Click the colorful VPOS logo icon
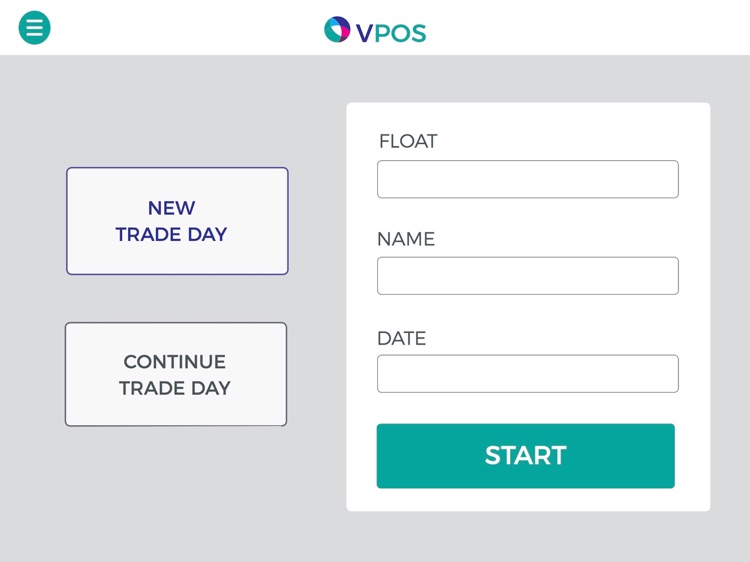The height and width of the screenshot is (562, 750). tap(337, 30)
